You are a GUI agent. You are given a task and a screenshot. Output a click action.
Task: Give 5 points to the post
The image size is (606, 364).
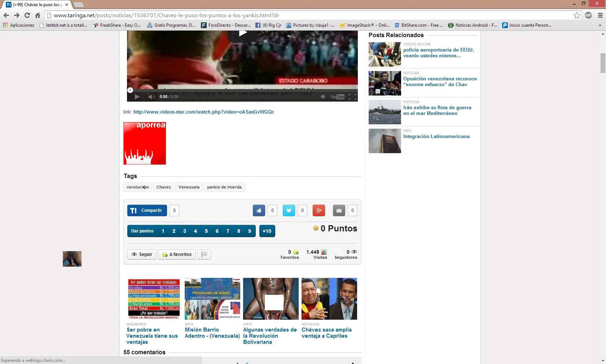click(206, 231)
